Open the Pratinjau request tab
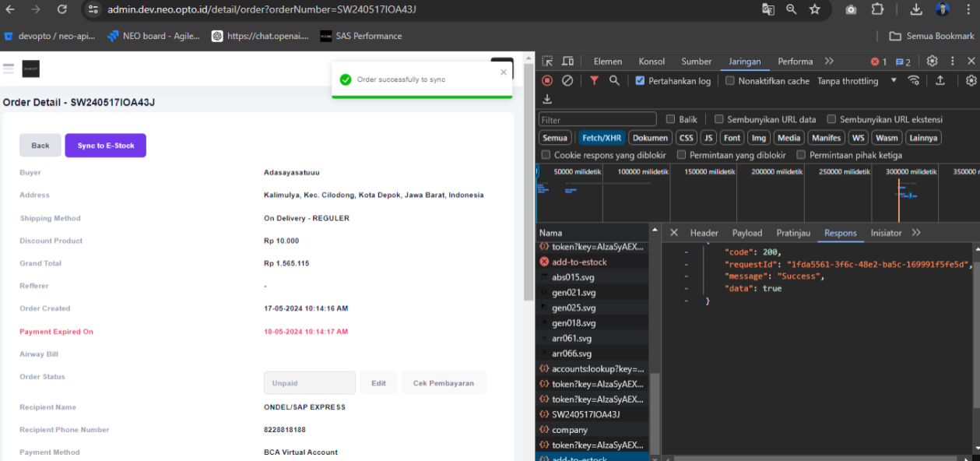This screenshot has height=461, width=980. 793,233
